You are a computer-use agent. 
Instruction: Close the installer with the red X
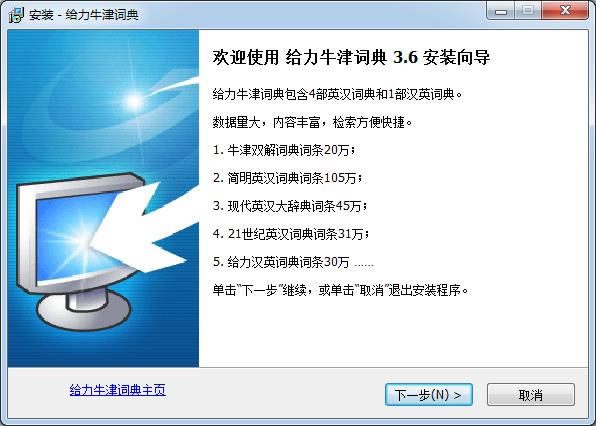coord(565,10)
